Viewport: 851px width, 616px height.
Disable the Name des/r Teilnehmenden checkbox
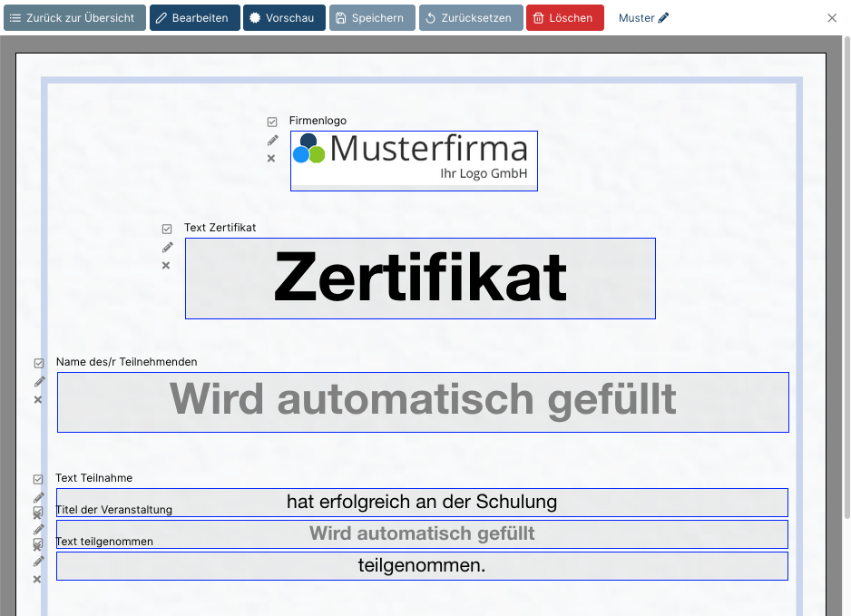pos(38,362)
